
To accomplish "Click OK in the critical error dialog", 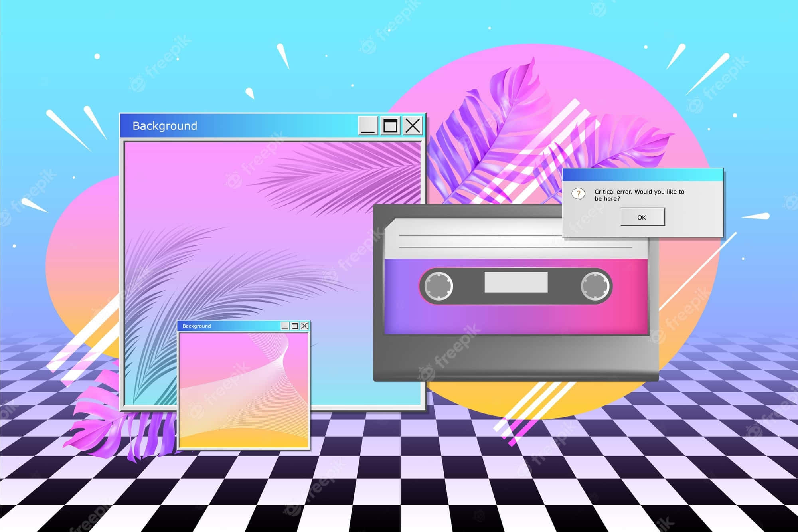I will (x=642, y=217).
